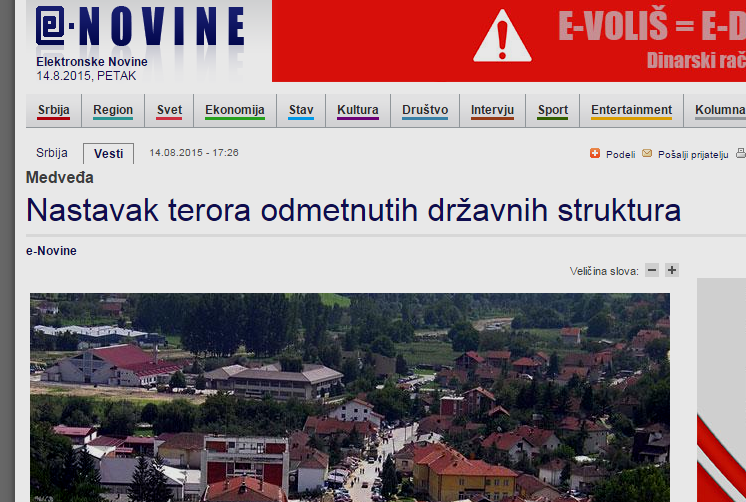Click the Podeli share link
Viewport: 746px width, 502px height.
pyautogui.click(x=620, y=154)
